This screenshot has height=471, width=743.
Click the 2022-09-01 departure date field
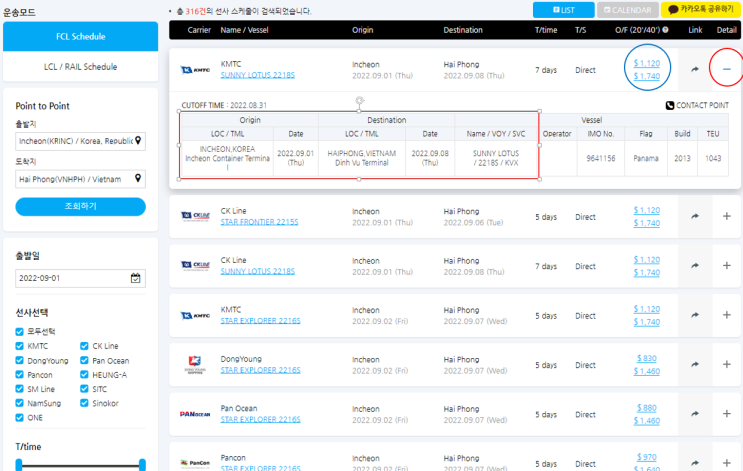[81, 278]
